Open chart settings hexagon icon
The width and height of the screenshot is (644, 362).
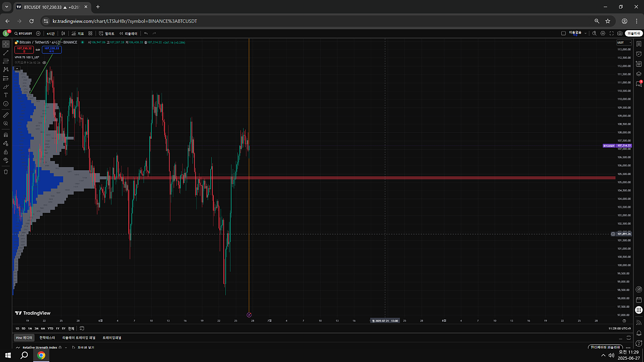[x=603, y=33]
